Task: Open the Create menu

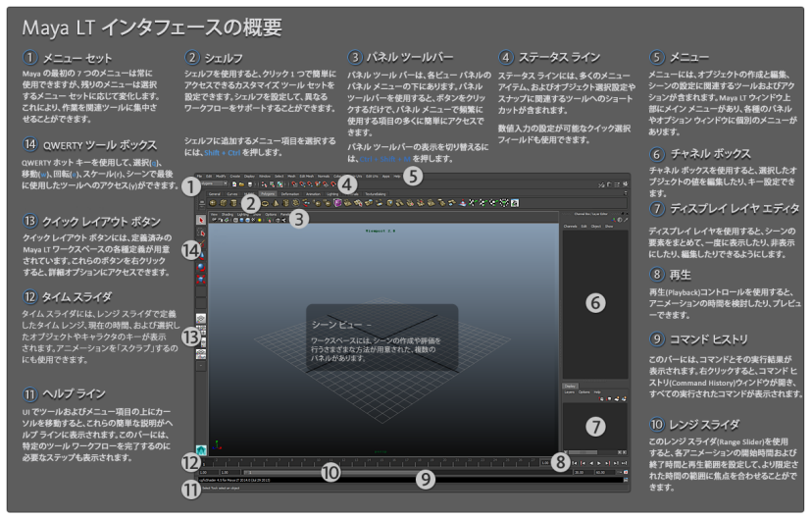Action: click(x=235, y=177)
